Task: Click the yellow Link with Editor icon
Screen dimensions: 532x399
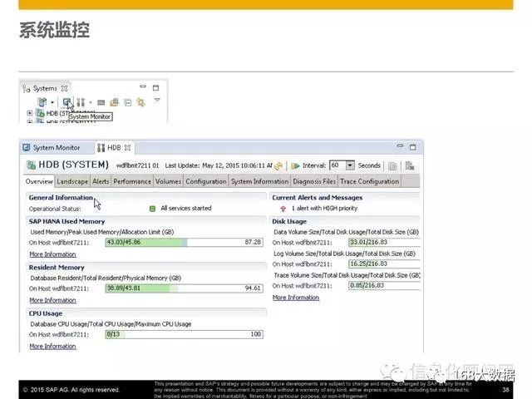Action: point(140,102)
